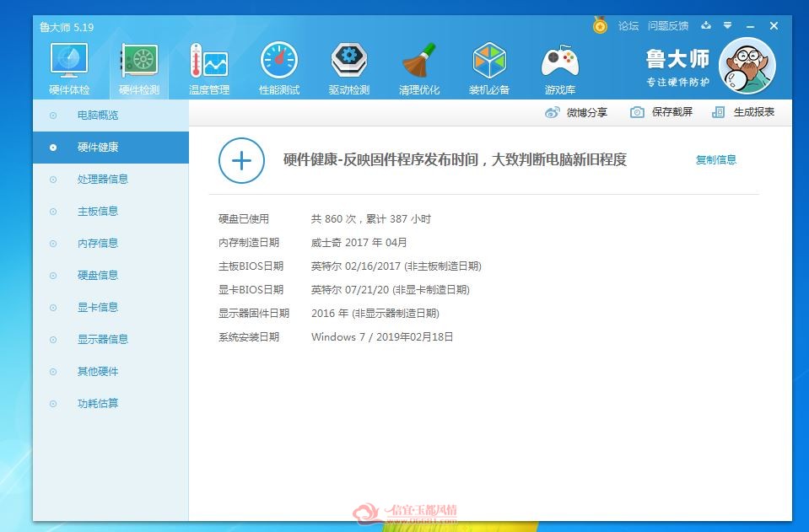This screenshot has width=809, height=532.
Task: Open the 游戏库 game library
Action: point(560,69)
